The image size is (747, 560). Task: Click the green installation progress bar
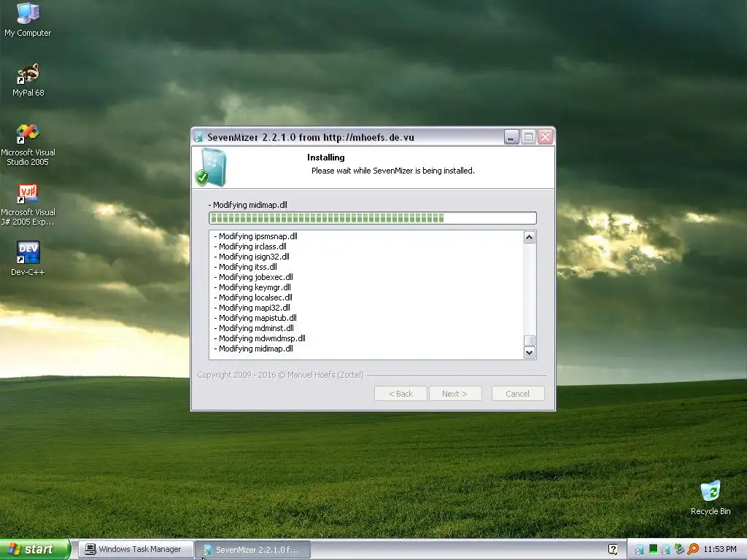(373, 218)
